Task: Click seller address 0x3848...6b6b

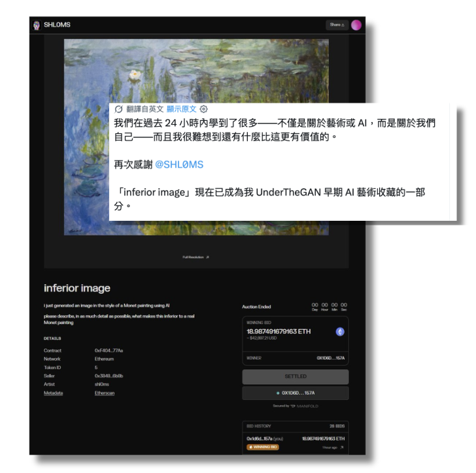Action: (x=109, y=376)
